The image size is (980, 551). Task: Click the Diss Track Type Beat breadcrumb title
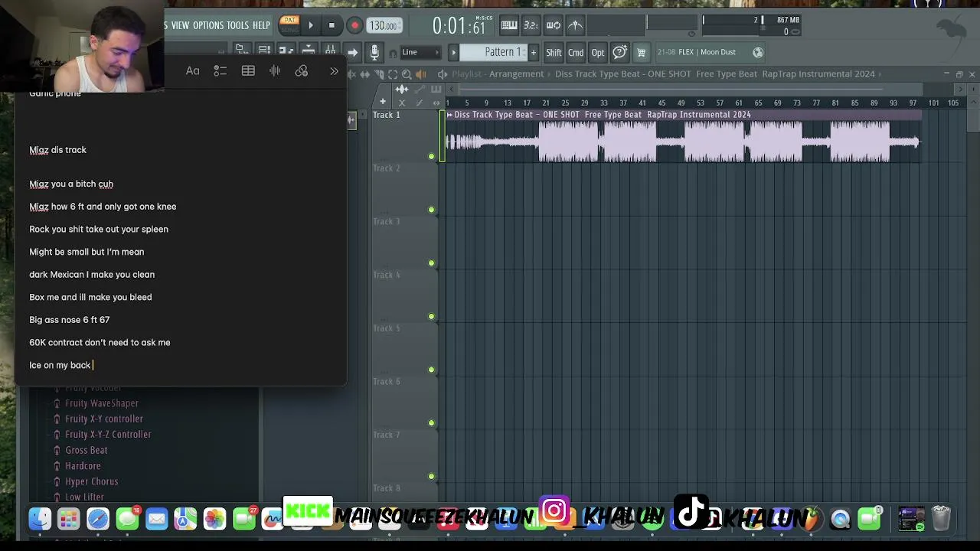point(714,74)
